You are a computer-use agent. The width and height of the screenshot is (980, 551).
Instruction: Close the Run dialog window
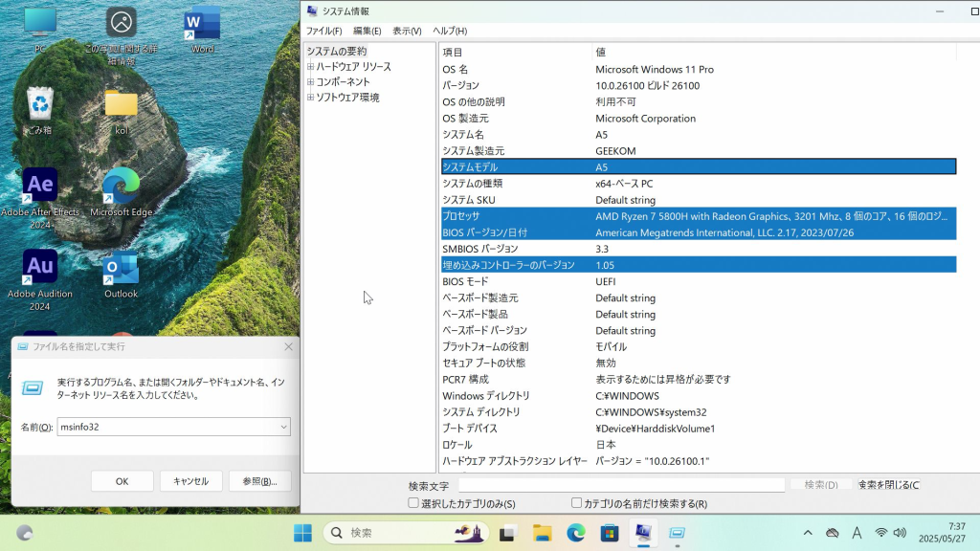[288, 346]
